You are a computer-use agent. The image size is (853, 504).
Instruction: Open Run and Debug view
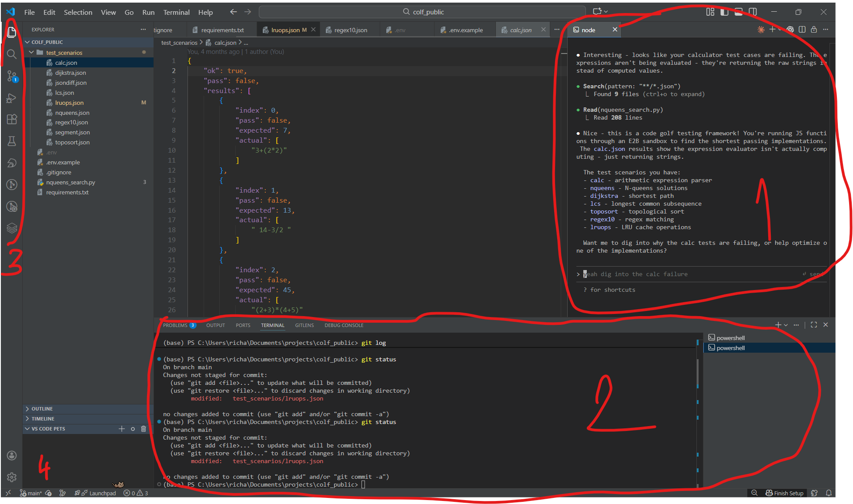point(12,98)
